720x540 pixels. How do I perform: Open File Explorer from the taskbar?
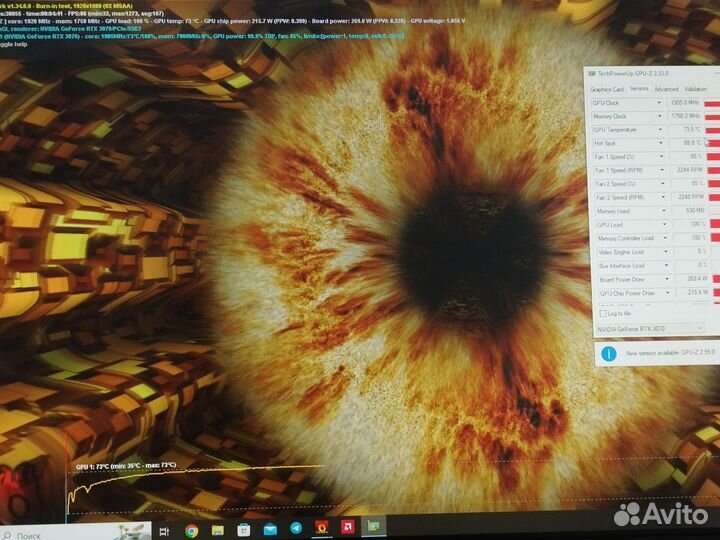tap(218, 530)
